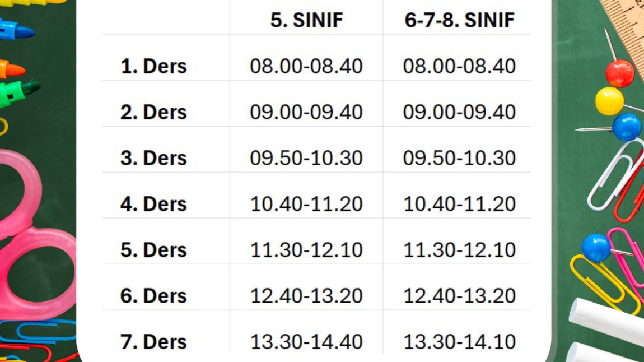
Task: Click the "1. Ders" row label
Action: pyautogui.click(x=153, y=66)
